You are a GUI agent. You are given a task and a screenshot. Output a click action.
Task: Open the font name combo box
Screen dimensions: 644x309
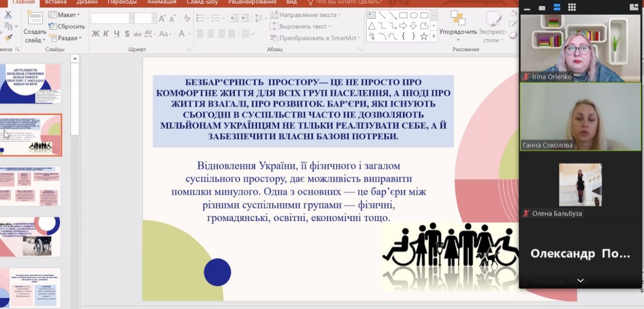click(x=112, y=19)
